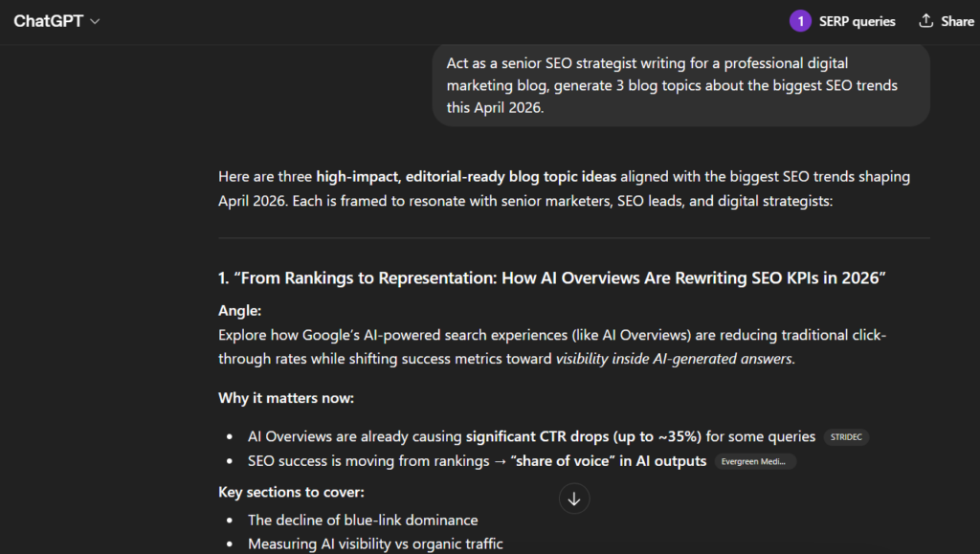Click the bullet "The decline of blue-link dominance"
Image resolution: width=980 pixels, height=554 pixels.
[363, 520]
